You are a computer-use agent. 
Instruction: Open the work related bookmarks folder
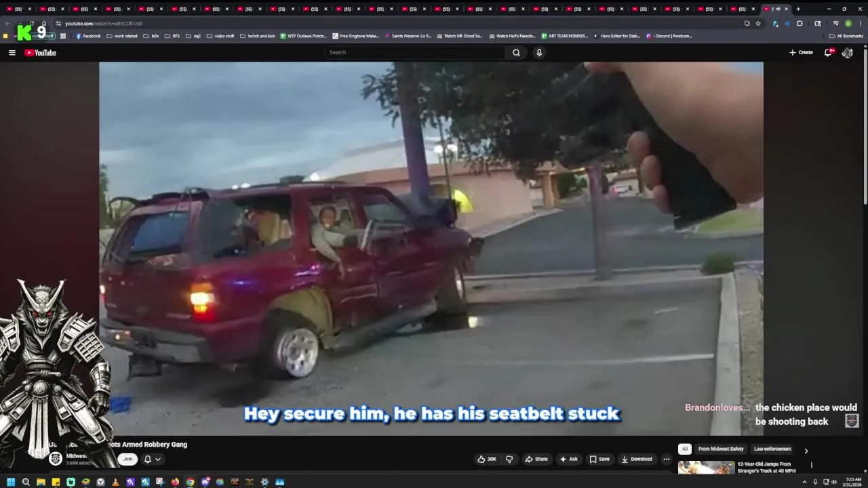122,36
